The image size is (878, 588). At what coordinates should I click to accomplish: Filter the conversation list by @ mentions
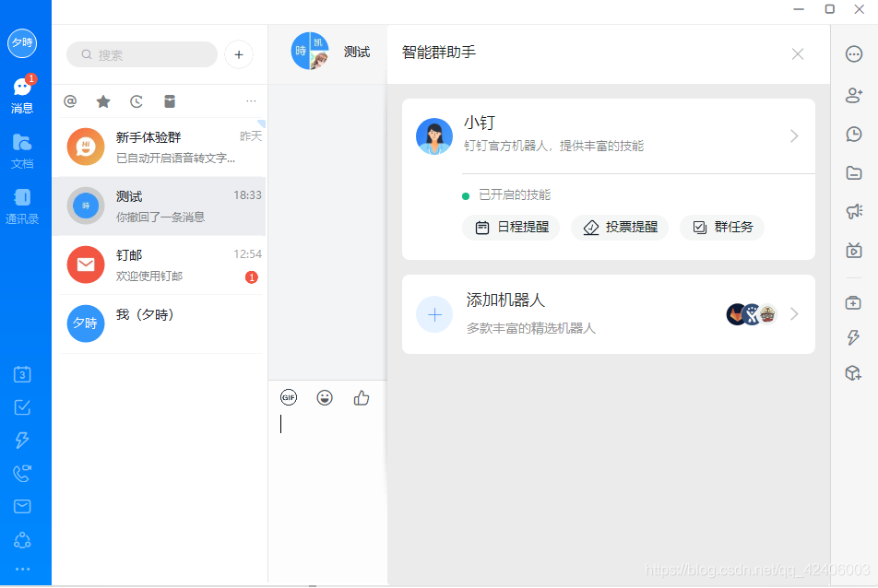70,101
